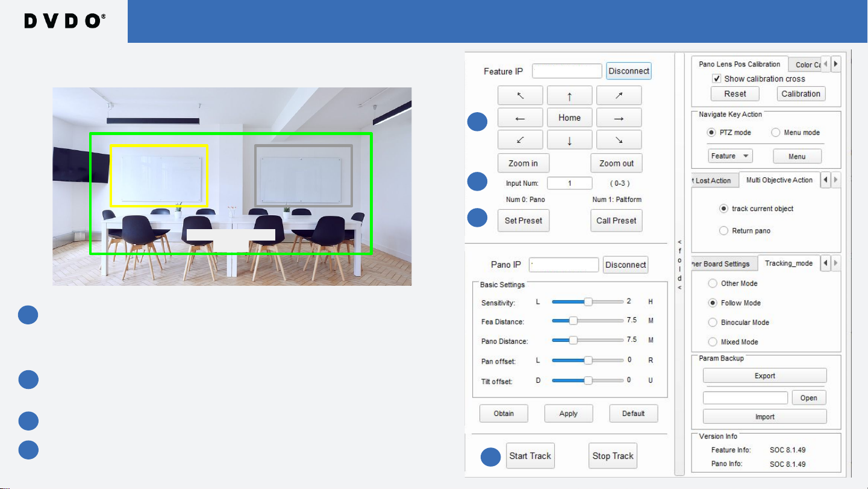The image size is (868, 489).
Task: Click the Set Preset button
Action: tap(523, 221)
